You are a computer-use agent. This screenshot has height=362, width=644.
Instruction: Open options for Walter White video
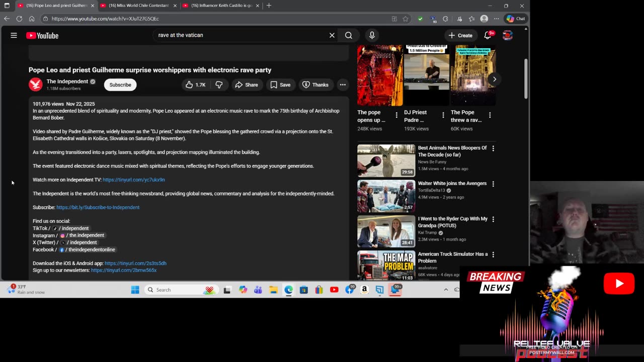pyautogui.click(x=493, y=184)
